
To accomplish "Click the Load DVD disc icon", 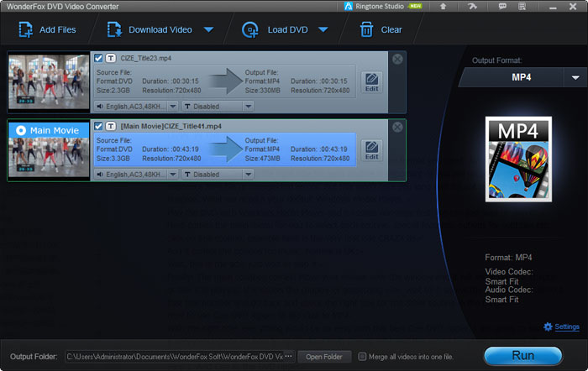I will [x=250, y=29].
